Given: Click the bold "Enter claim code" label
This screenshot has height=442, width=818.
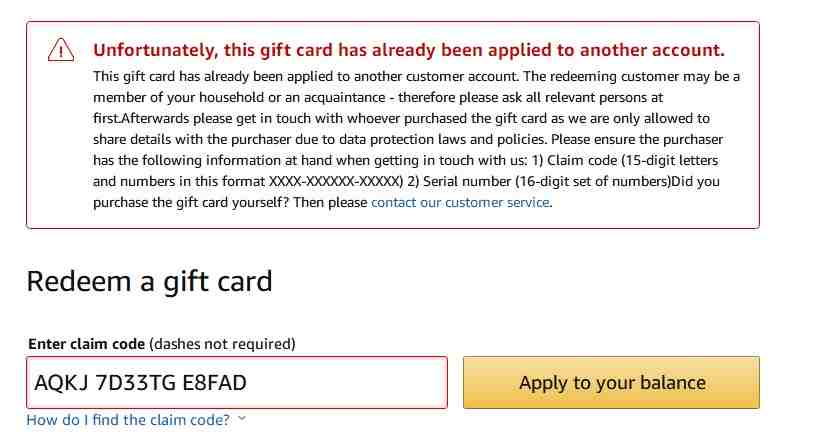Looking at the screenshot, I should [x=87, y=344].
